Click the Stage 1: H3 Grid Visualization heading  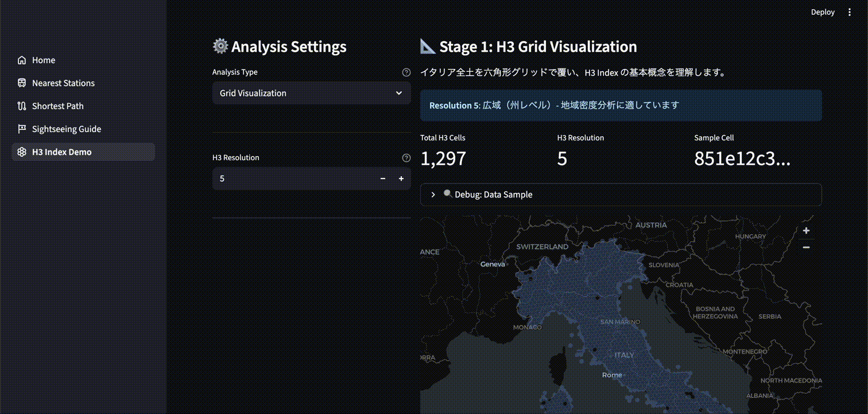(x=529, y=47)
